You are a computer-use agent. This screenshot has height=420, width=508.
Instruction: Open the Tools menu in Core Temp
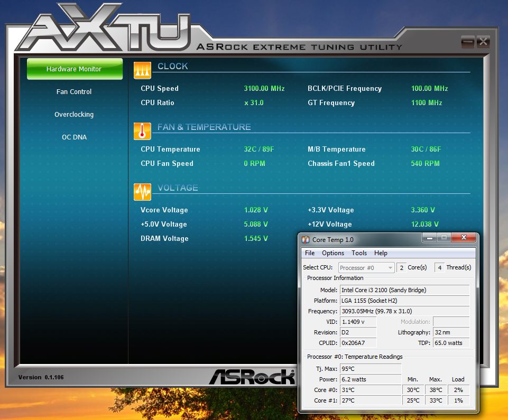pos(359,253)
